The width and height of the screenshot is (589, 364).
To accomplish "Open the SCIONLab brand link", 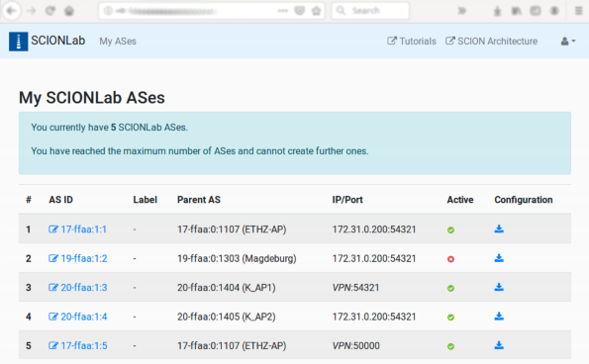I will (x=57, y=41).
